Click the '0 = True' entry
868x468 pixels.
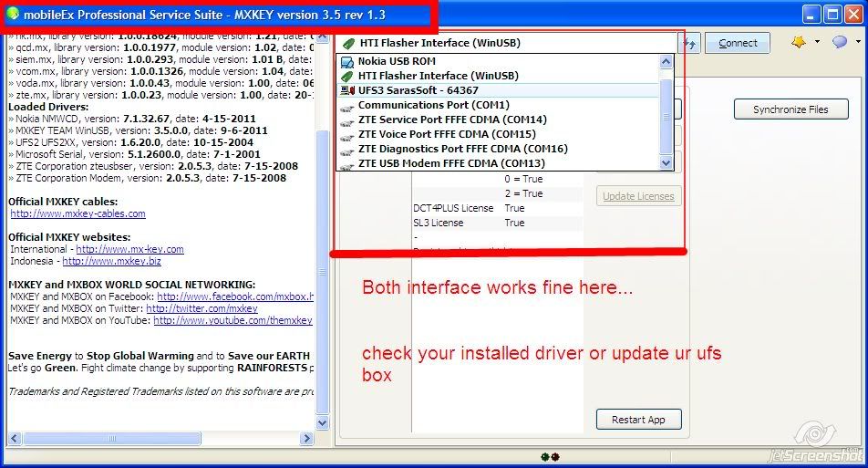point(523,179)
